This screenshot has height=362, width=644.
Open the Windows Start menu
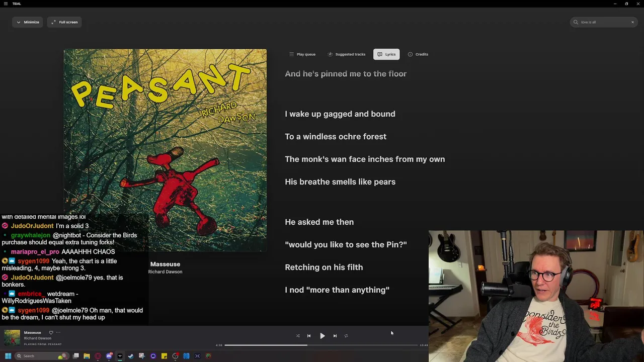(x=8, y=356)
